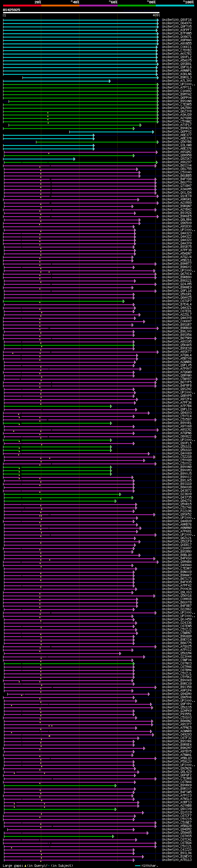This screenshot has height=868, width=197.
Task: Click the green ~80% identity legend segment
Action: coord(137,6)
